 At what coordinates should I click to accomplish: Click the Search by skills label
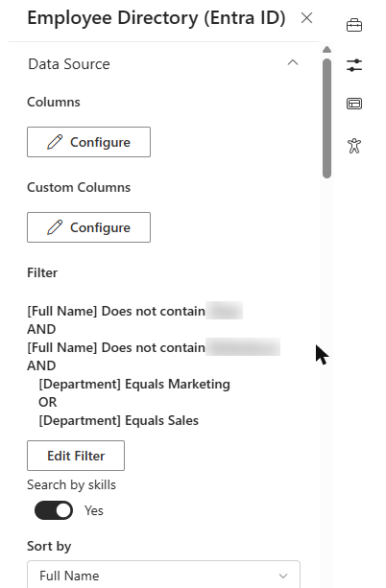point(71,484)
